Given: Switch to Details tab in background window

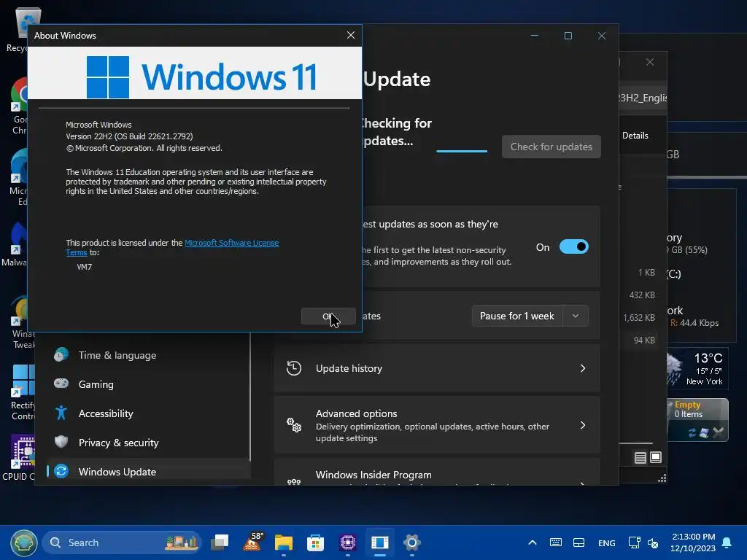Looking at the screenshot, I should [x=635, y=136].
